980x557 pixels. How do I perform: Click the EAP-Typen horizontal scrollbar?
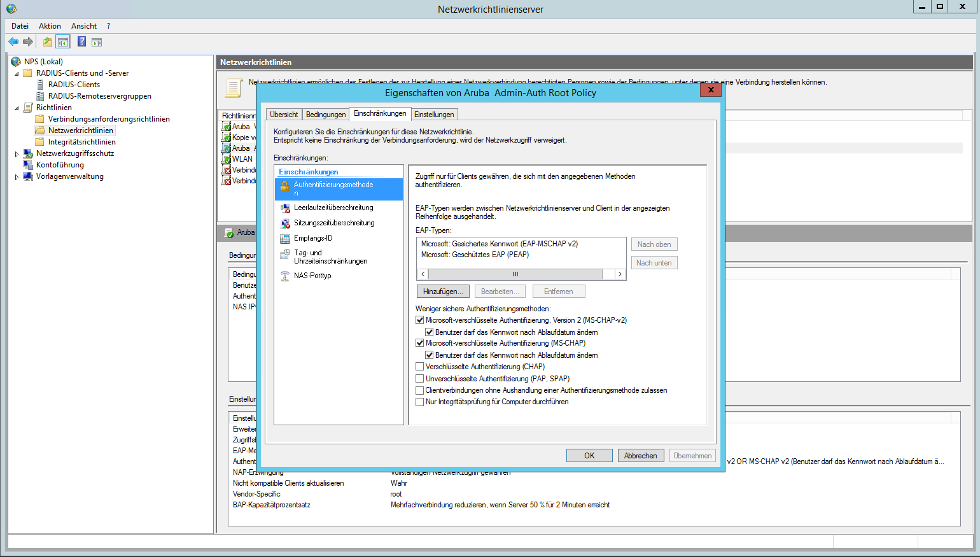[515, 274]
